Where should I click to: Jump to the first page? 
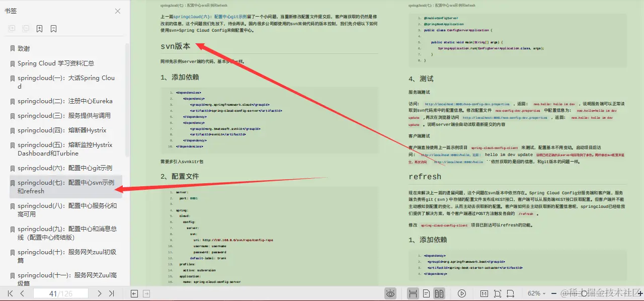(9, 293)
